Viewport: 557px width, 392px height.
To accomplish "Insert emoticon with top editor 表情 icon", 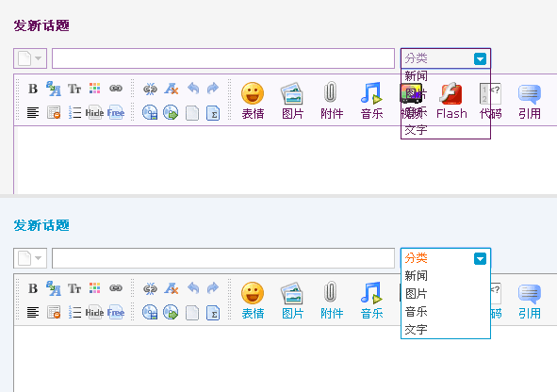I will tap(253, 101).
